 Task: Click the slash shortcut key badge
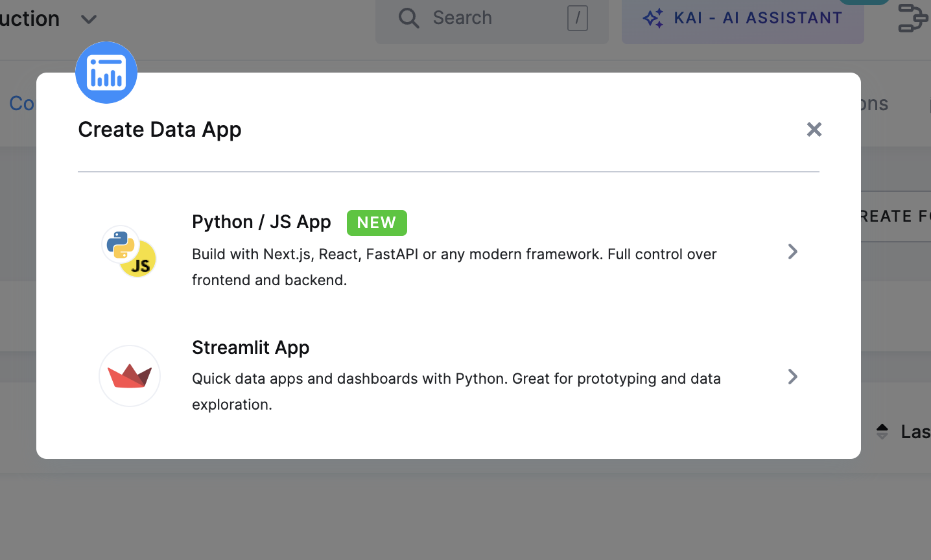pyautogui.click(x=577, y=18)
